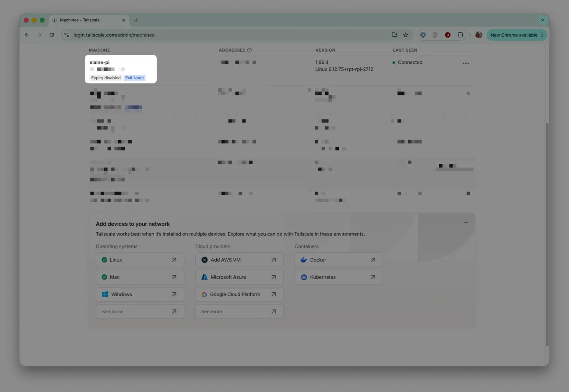569x392 pixels.
Task: Go back with the browser back arrow
Action: tap(27, 35)
